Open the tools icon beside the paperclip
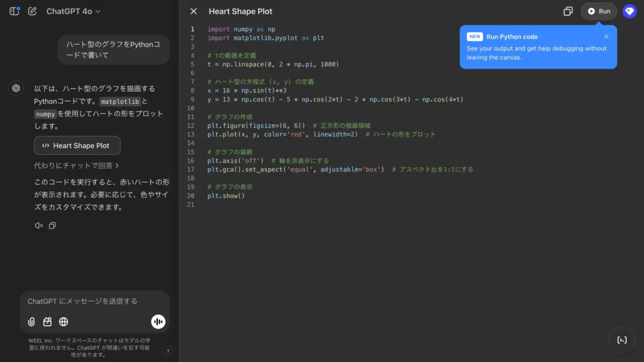644x362 pixels. pyautogui.click(x=47, y=322)
